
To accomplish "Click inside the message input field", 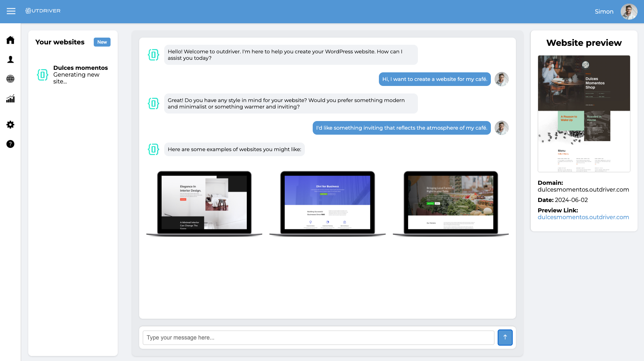I will (x=318, y=337).
